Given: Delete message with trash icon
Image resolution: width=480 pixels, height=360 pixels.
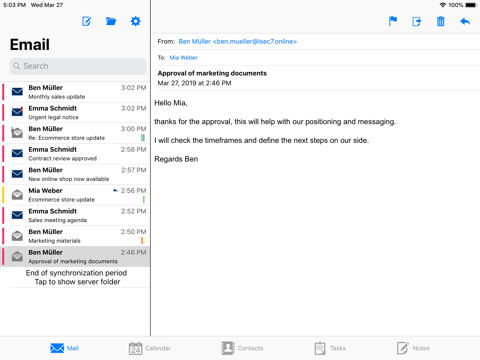Looking at the screenshot, I should point(441,21).
